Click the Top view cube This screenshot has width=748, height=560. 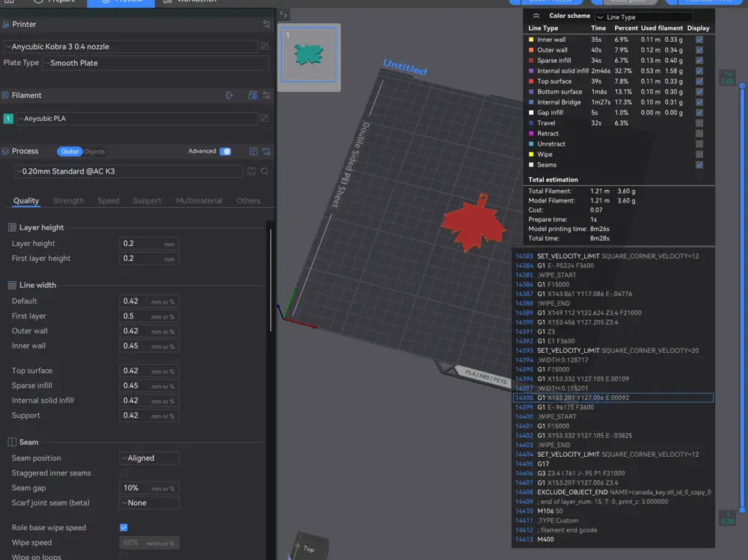(310, 547)
